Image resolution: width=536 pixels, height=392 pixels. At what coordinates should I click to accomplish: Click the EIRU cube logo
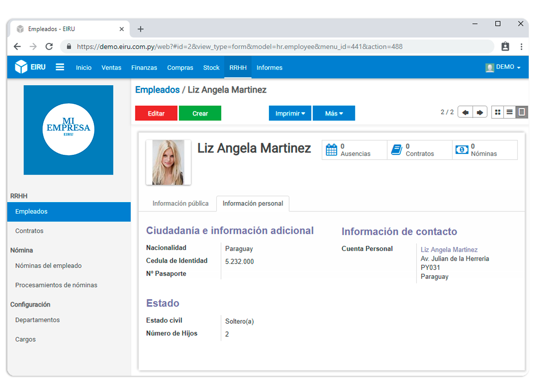21,67
